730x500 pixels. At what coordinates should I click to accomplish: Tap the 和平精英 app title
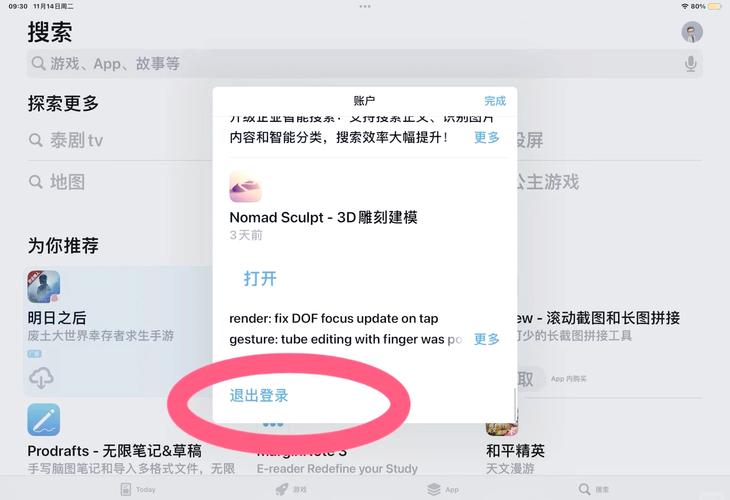[515, 451]
